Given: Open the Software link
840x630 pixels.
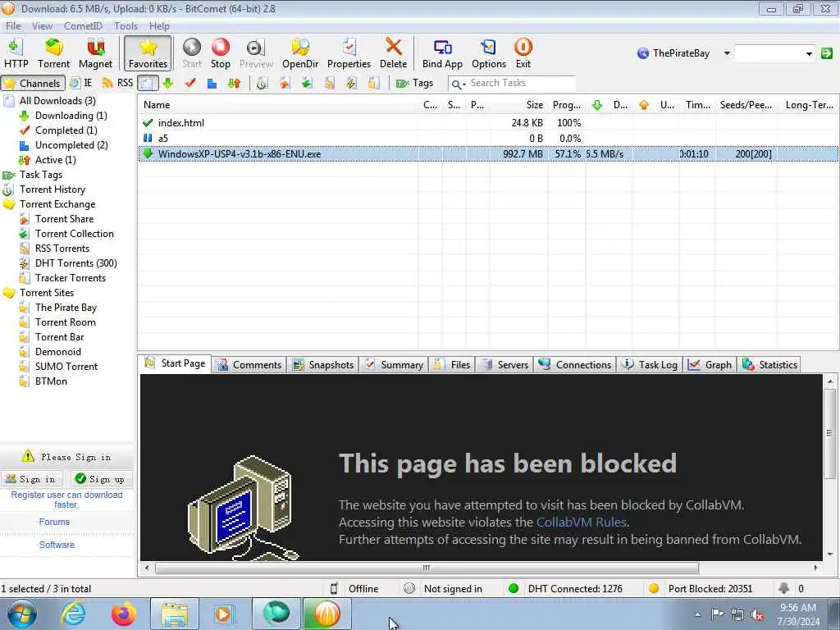Looking at the screenshot, I should (x=57, y=545).
